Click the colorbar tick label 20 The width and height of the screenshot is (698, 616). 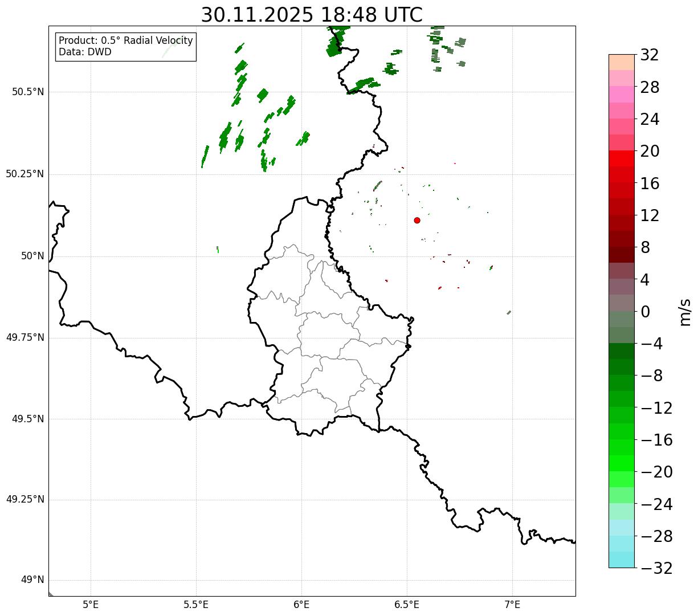[x=650, y=152]
